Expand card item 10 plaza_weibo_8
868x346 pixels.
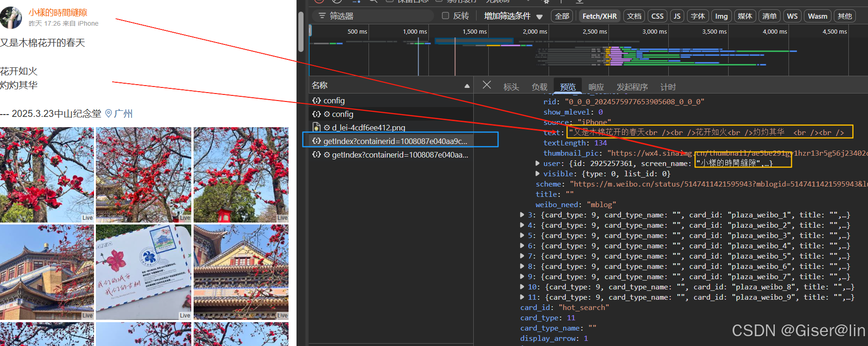522,287
